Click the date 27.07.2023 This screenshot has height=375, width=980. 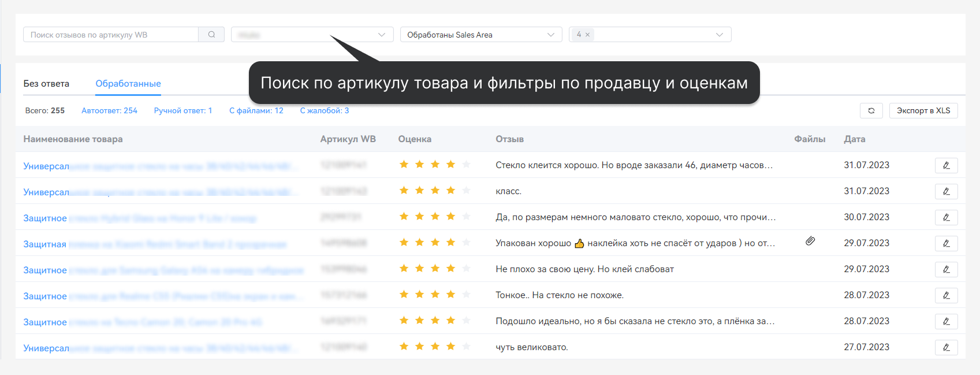[867, 347]
